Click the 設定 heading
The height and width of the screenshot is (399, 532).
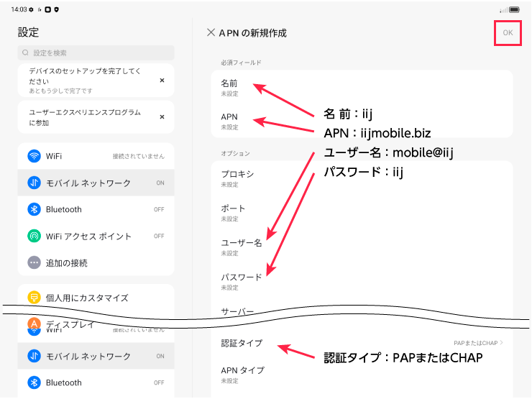coord(29,32)
